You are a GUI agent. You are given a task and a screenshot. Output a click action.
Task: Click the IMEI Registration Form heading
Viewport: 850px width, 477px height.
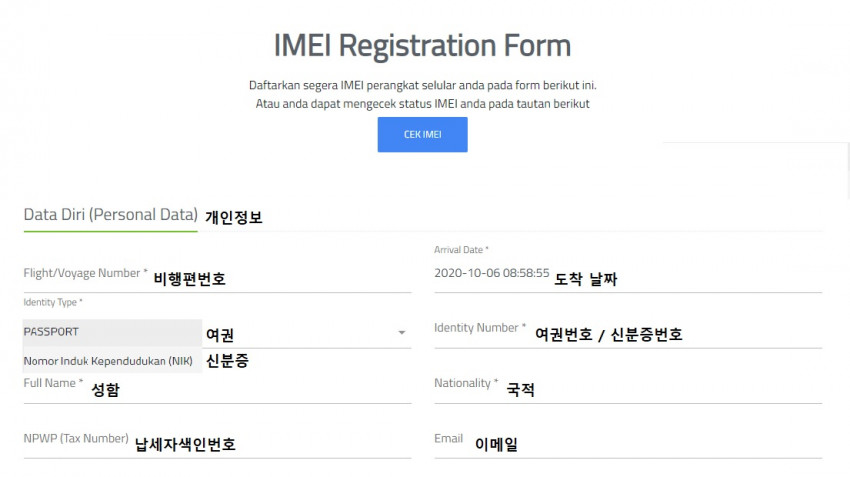click(422, 45)
